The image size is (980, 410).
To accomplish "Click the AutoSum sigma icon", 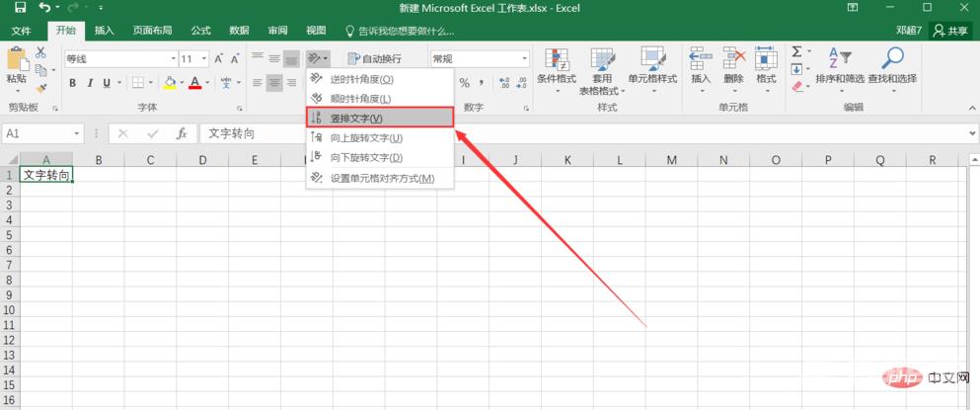I will coord(796,51).
